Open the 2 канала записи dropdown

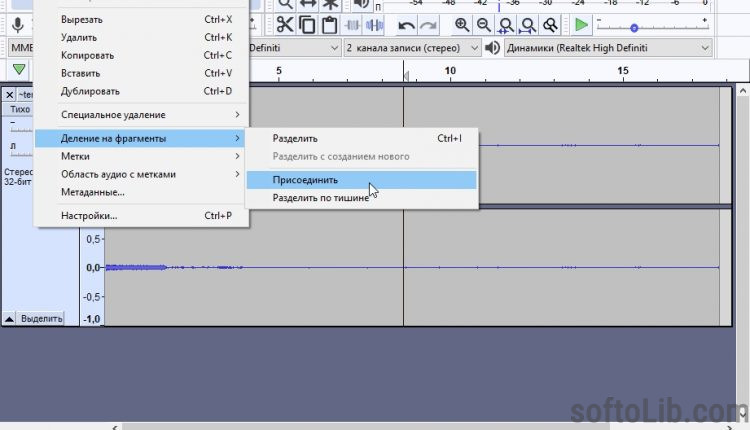point(411,48)
